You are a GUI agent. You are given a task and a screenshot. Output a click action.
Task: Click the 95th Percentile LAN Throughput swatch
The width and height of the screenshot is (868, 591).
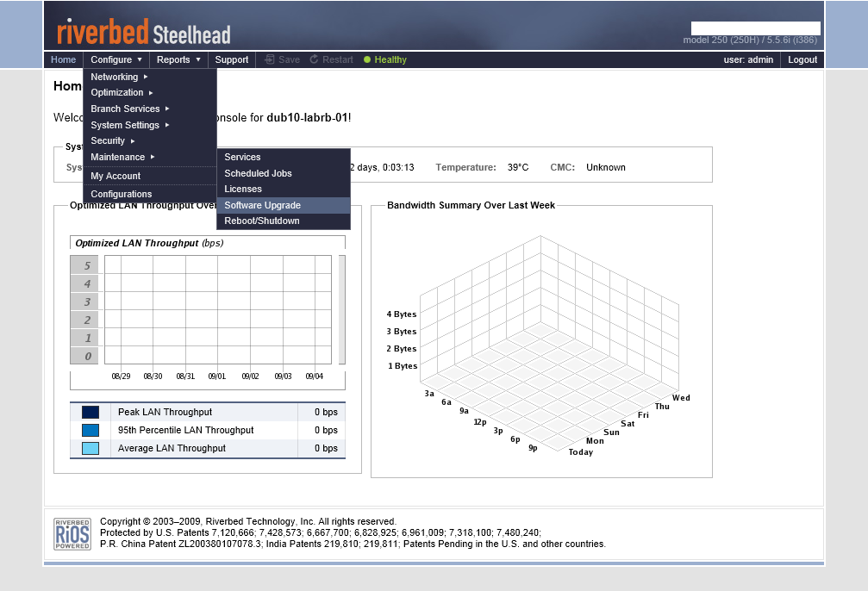coord(91,430)
